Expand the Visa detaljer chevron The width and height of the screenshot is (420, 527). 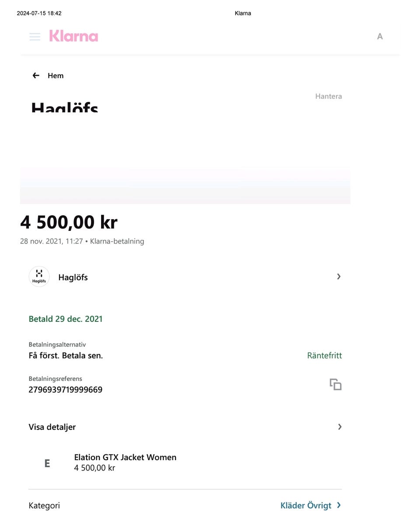pyautogui.click(x=339, y=427)
